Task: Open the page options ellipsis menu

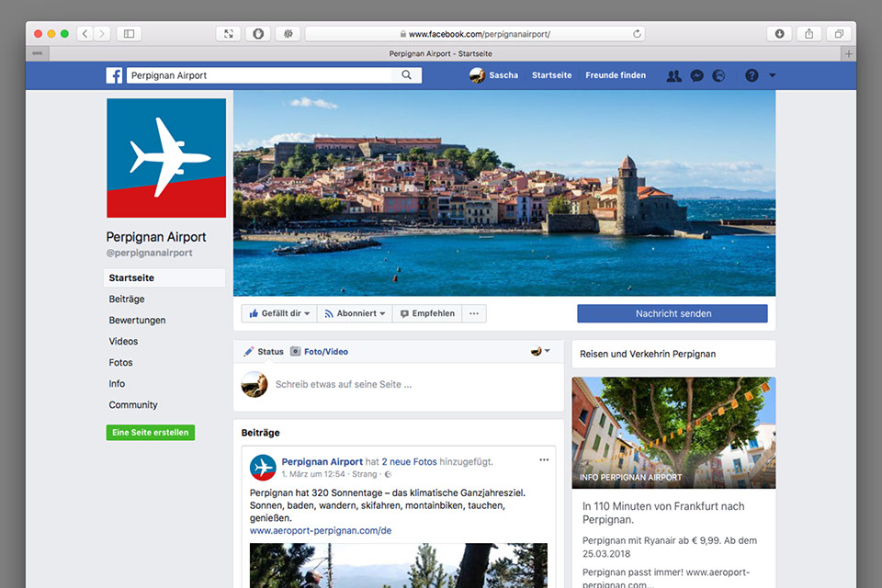Action: click(474, 313)
